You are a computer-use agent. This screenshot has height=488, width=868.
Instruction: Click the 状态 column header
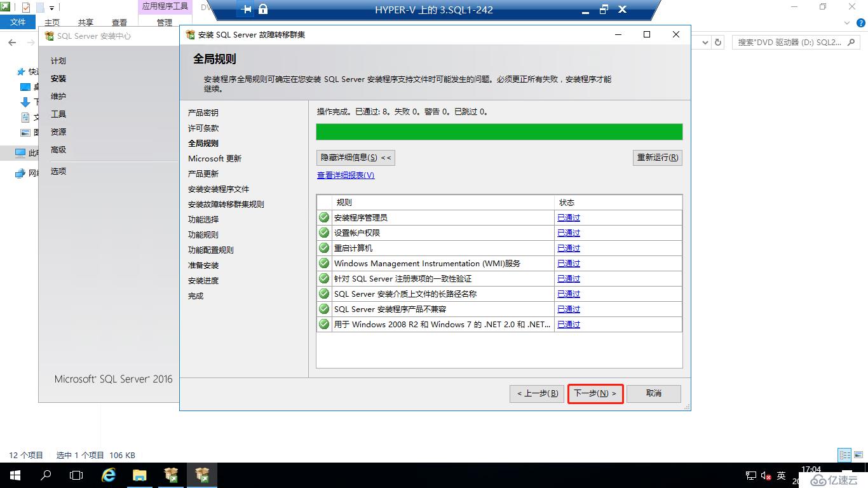tap(618, 202)
